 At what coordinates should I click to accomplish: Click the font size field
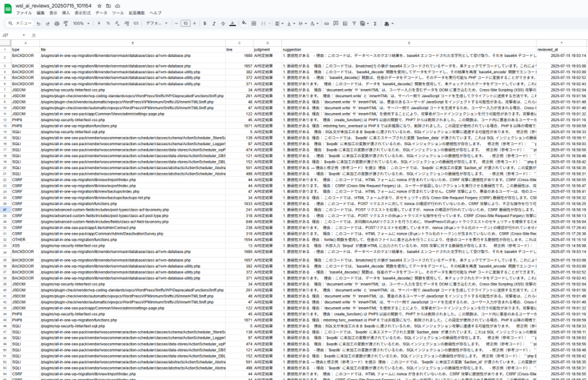click(185, 23)
